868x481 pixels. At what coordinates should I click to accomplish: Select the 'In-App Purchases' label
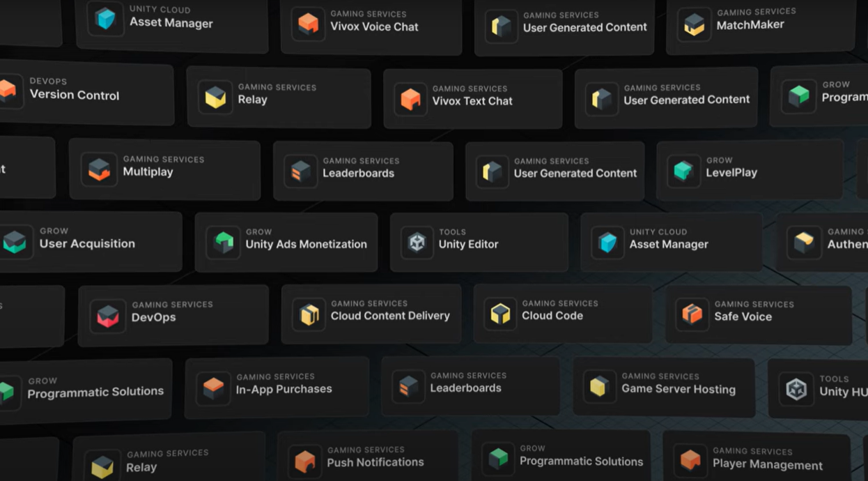click(284, 389)
